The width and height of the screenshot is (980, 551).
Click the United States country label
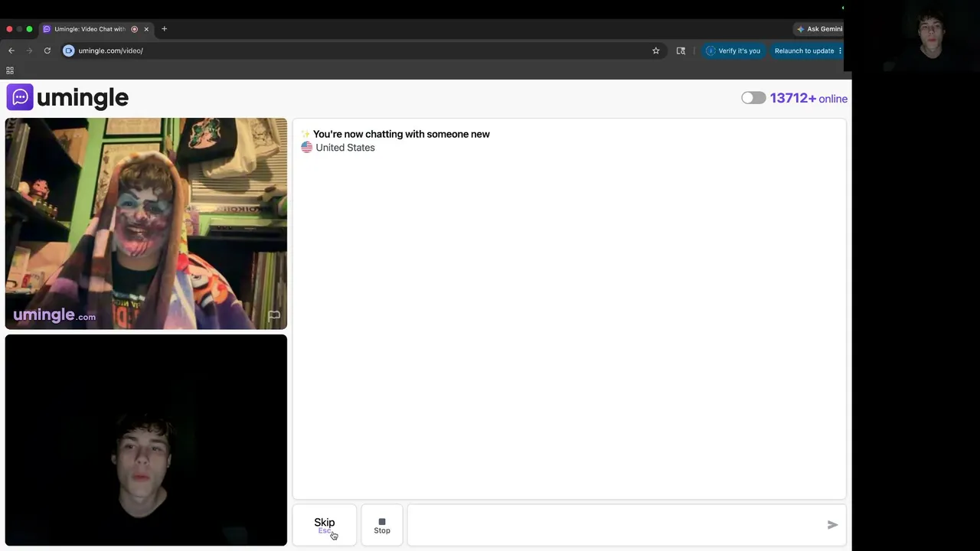(x=345, y=148)
